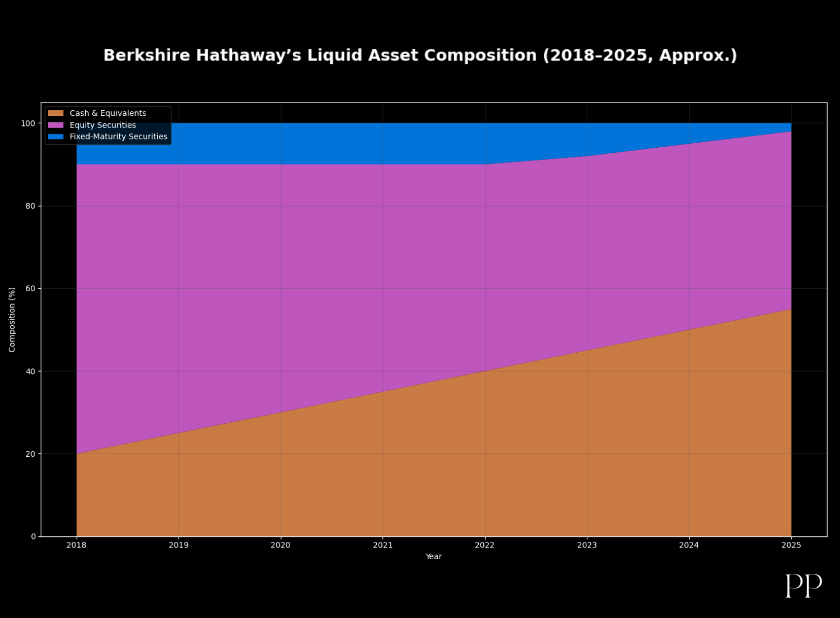Click the PP logo in bottom corner
840x618 pixels.
(803, 586)
